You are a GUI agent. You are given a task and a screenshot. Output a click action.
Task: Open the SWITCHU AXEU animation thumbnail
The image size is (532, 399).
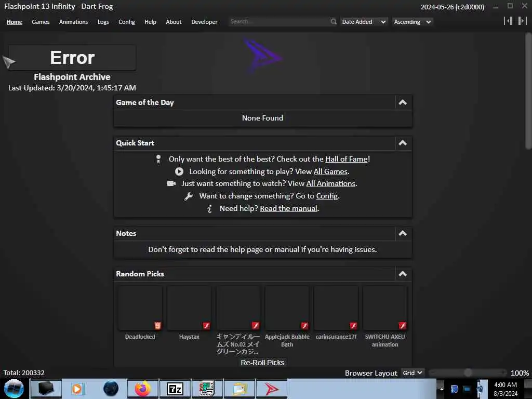385,308
